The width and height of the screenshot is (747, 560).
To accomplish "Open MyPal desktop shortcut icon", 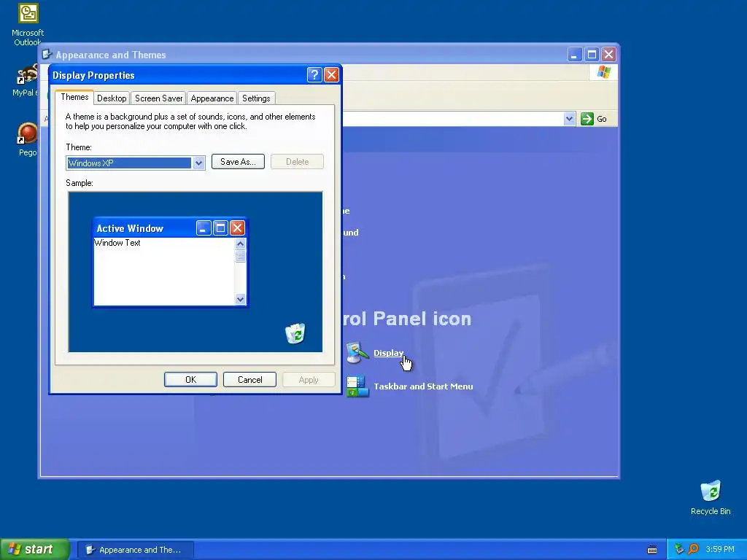I will (x=28, y=74).
